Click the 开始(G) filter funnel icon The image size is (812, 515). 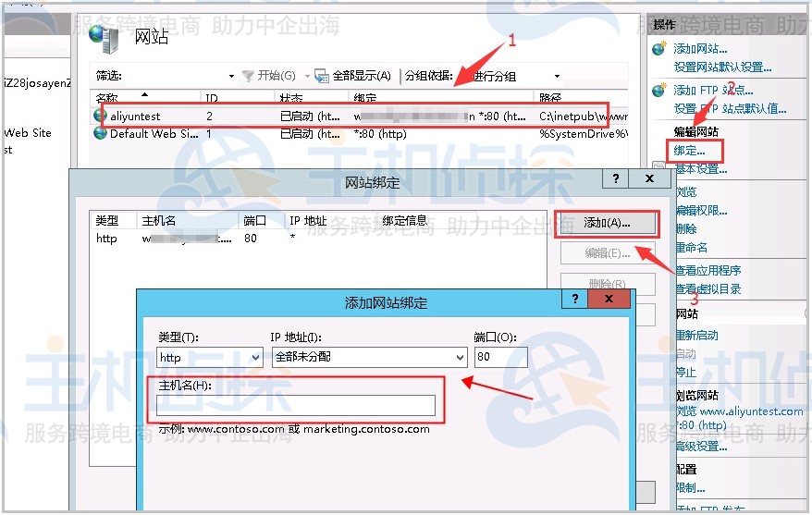tap(248, 76)
